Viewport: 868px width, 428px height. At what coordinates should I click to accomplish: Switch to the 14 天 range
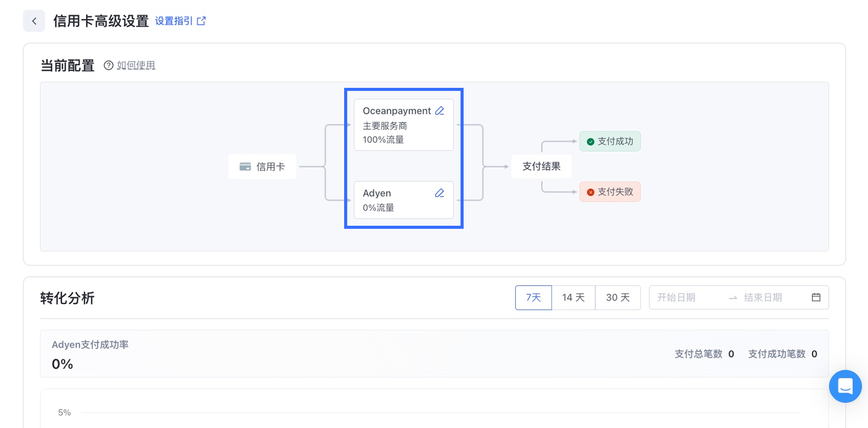click(573, 297)
